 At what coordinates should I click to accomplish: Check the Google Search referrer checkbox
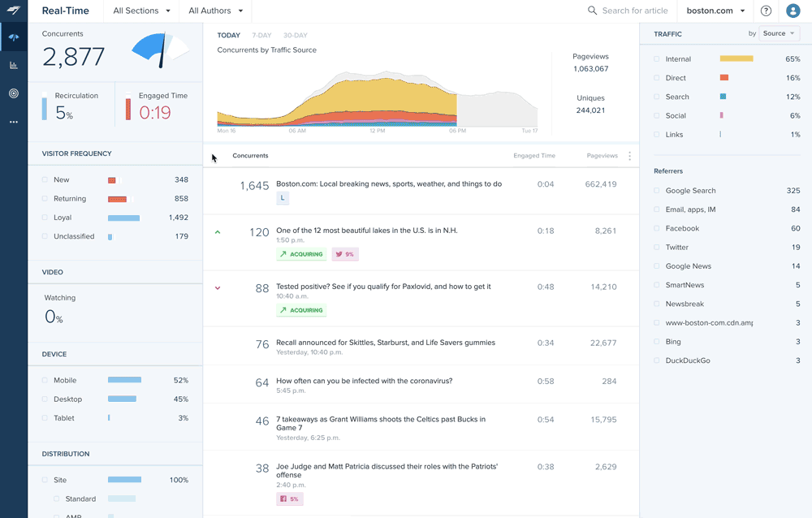657,191
